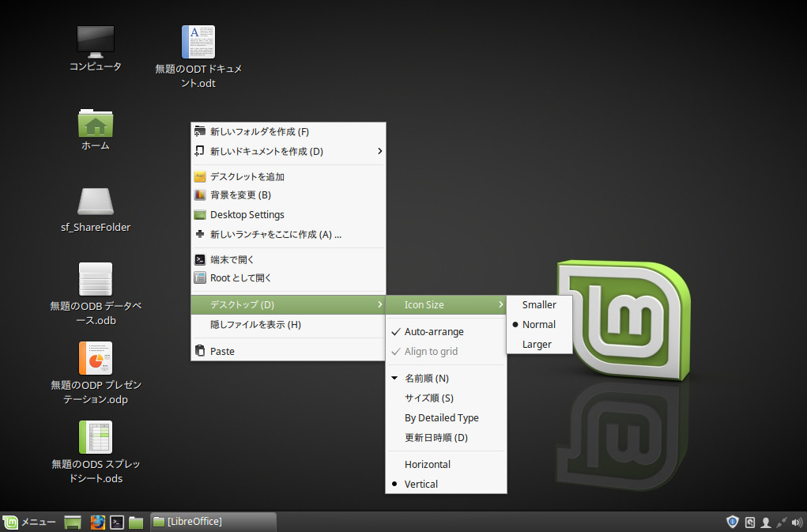Open the ホーム home folder icon
Screen dimensions: 807x532
click(x=96, y=123)
